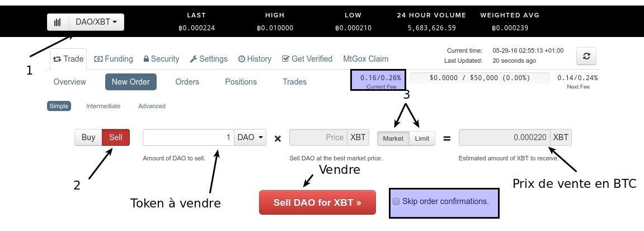Switch to the Positions tab
Viewport: 644px width, 231px height.
point(241,81)
